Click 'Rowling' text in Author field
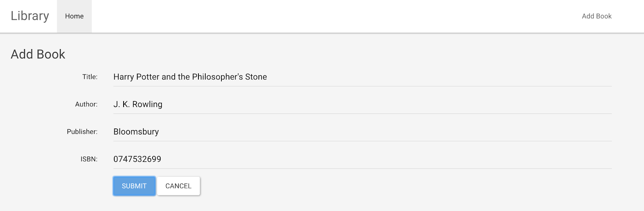Viewport: 644px width, 211px height. [147, 104]
